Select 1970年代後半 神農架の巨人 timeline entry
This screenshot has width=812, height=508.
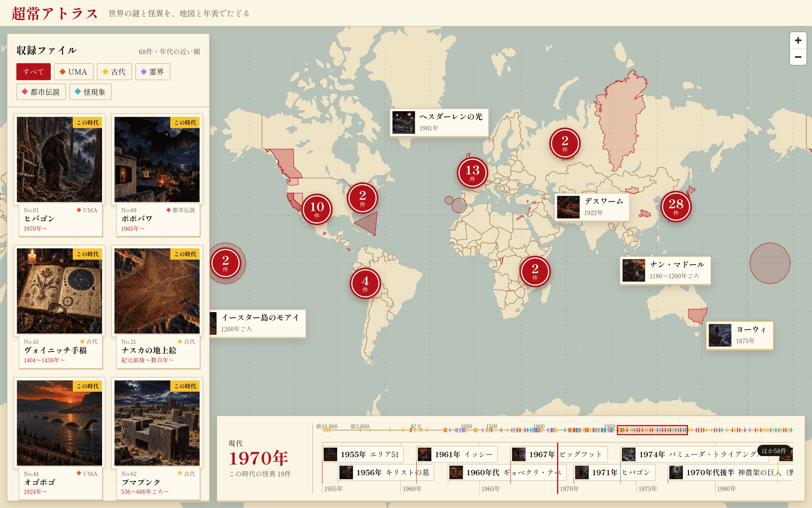point(731,472)
